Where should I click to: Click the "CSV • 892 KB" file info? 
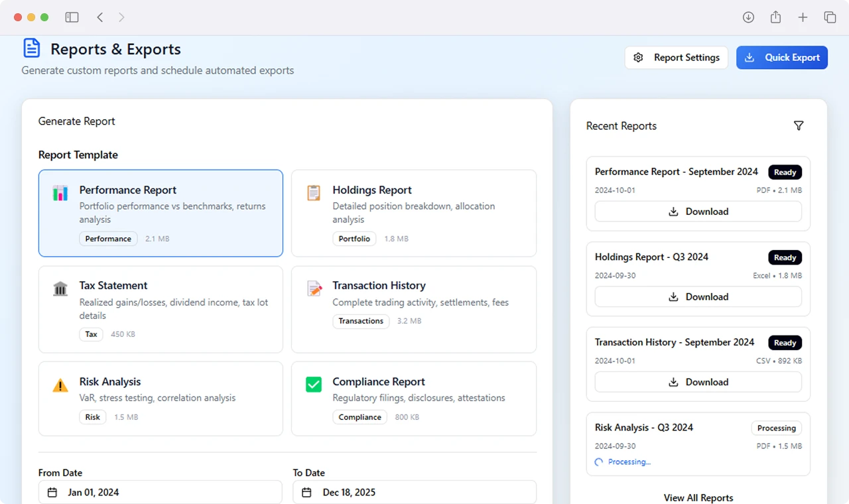(x=779, y=361)
